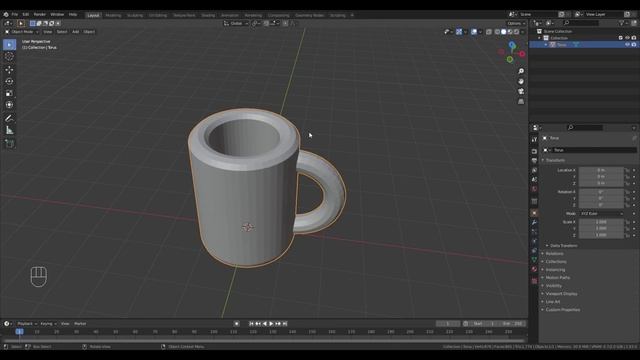The width and height of the screenshot is (640, 360).
Task: Open the Scene properties tab icon
Action: point(534,179)
